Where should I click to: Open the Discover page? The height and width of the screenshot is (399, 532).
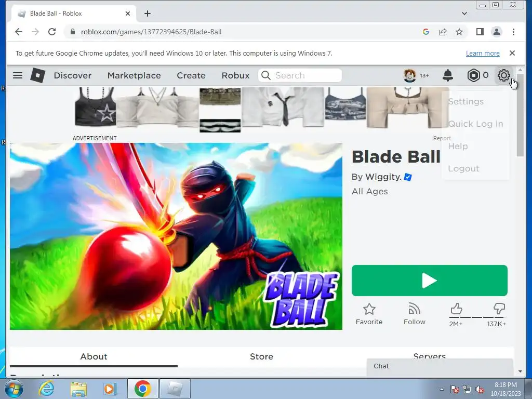click(73, 75)
